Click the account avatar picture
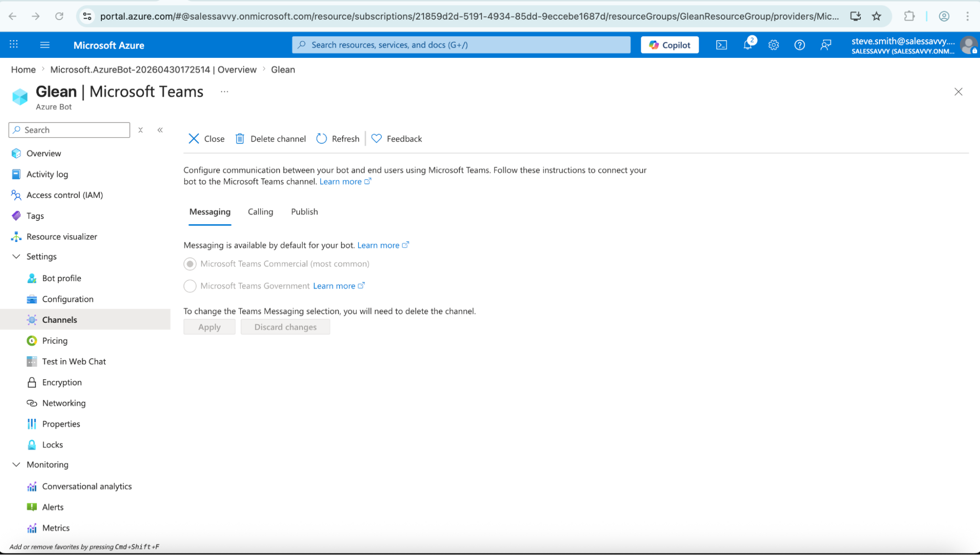Image resolution: width=980 pixels, height=555 pixels. [969, 45]
